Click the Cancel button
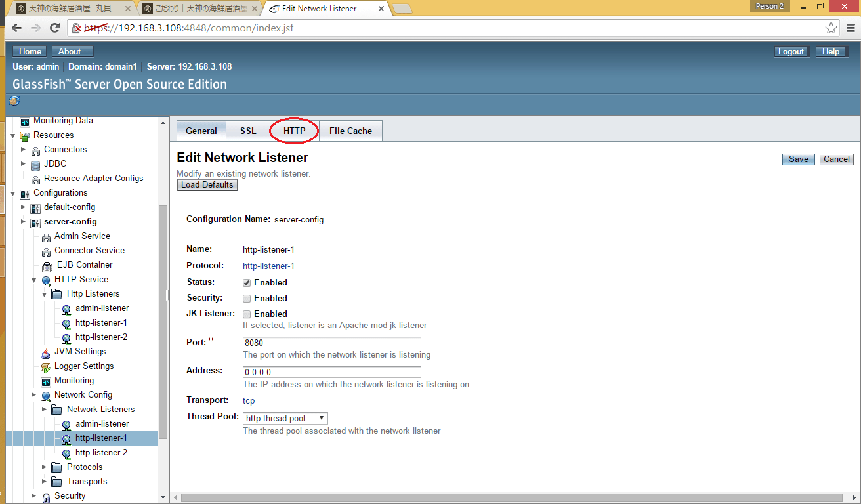 point(837,159)
